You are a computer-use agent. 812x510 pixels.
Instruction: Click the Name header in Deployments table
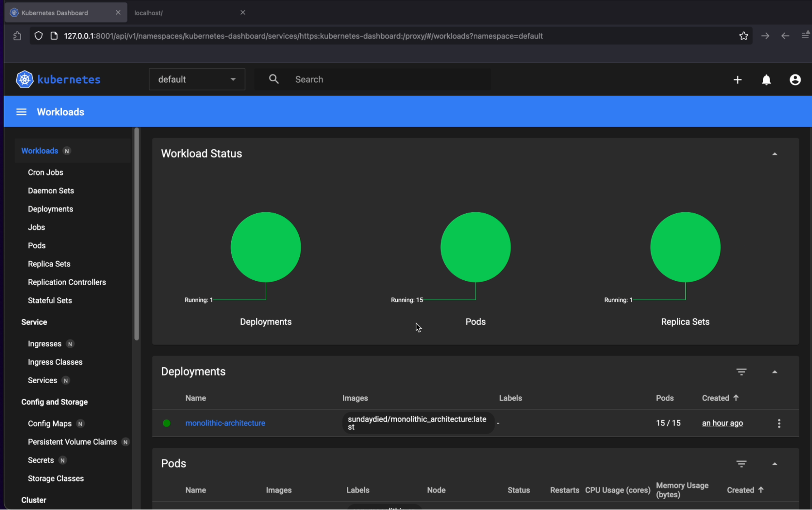point(195,398)
